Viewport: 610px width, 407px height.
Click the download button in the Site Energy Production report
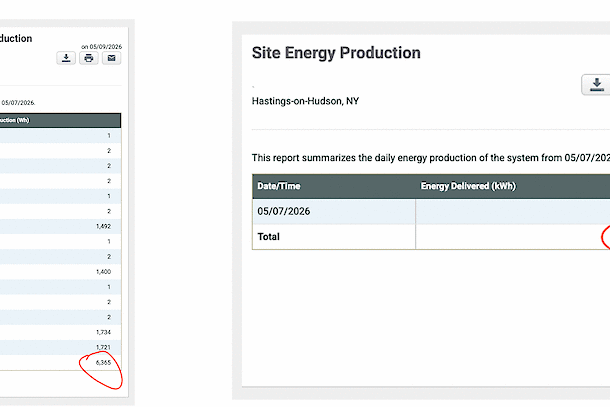click(x=596, y=84)
